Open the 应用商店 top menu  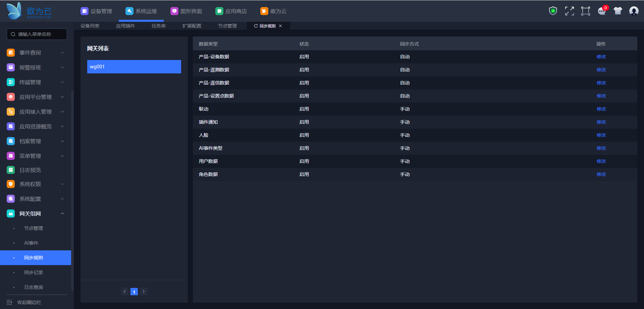[x=231, y=11]
